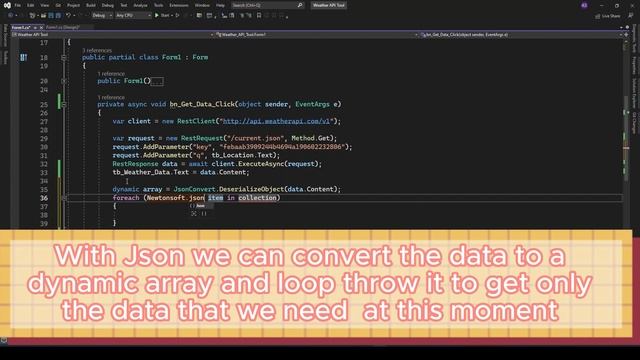Open the View menu
This screenshot has height=360, width=640.
(x=44, y=5)
